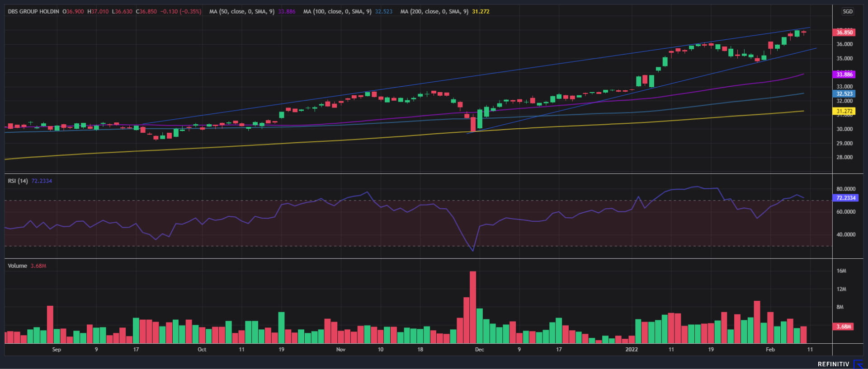Screen dimensions: 868x369
Task: Click the REFINITIV text watermark
Action: 833,364
